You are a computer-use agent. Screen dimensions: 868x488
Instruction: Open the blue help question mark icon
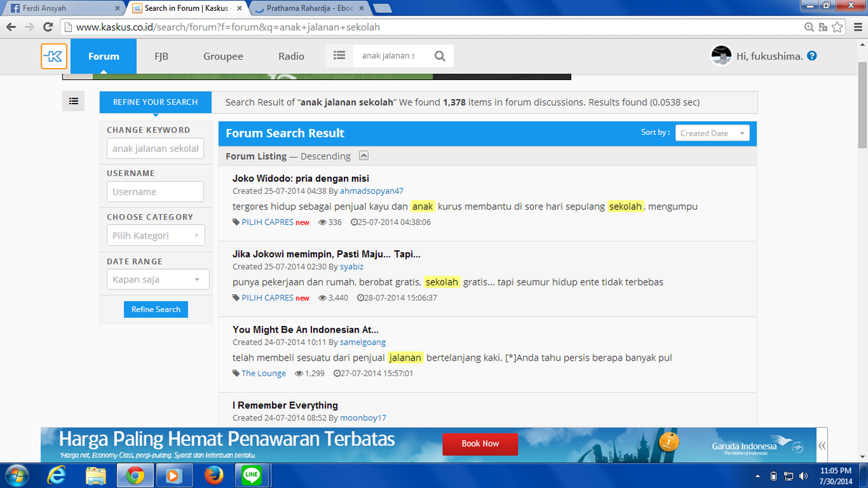tap(812, 56)
